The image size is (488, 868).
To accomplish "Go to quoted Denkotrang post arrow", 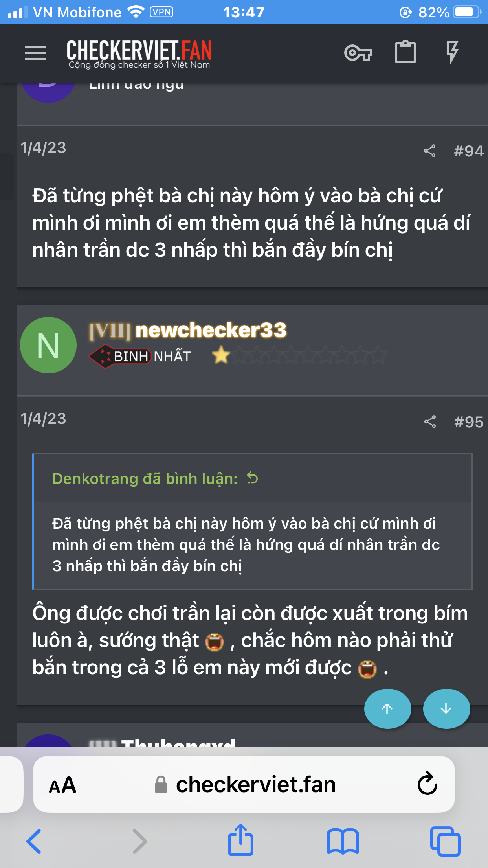I will (x=252, y=478).
